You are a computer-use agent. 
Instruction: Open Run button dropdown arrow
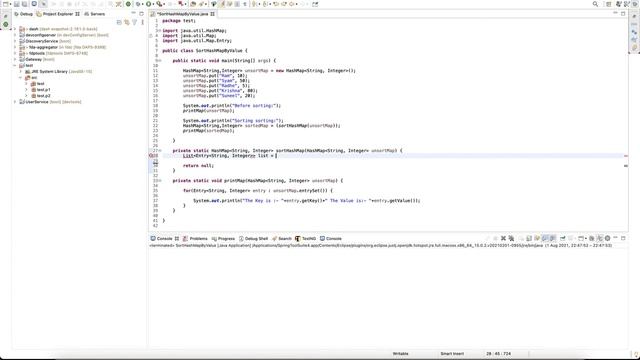(154, 4)
